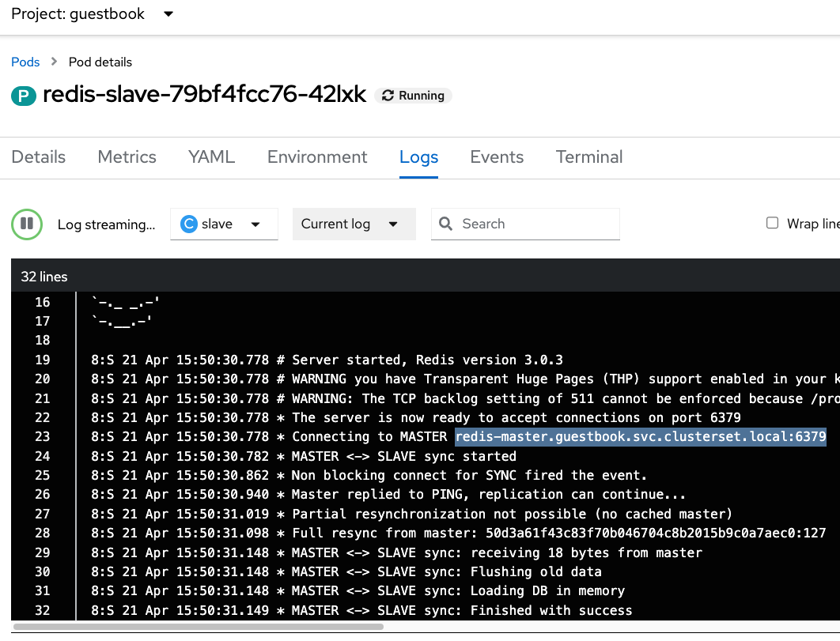This screenshot has width=840, height=641.
Task: Pause log streaming with the pause icon
Action: (x=27, y=224)
